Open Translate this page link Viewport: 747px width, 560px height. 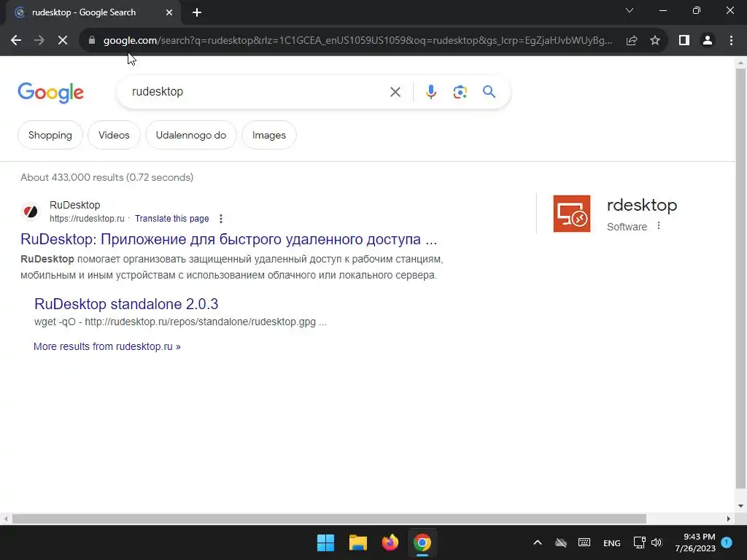[x=171, y=219]
